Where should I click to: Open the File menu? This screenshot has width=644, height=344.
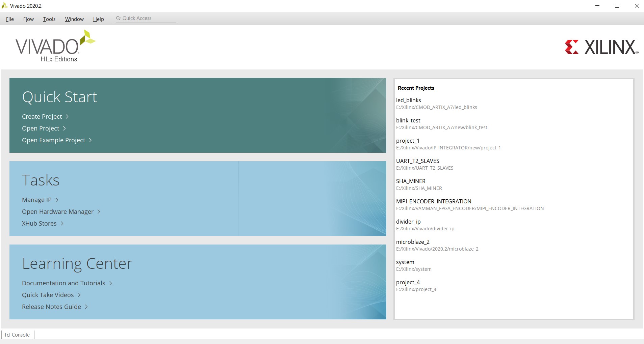[x=10, y=19]
